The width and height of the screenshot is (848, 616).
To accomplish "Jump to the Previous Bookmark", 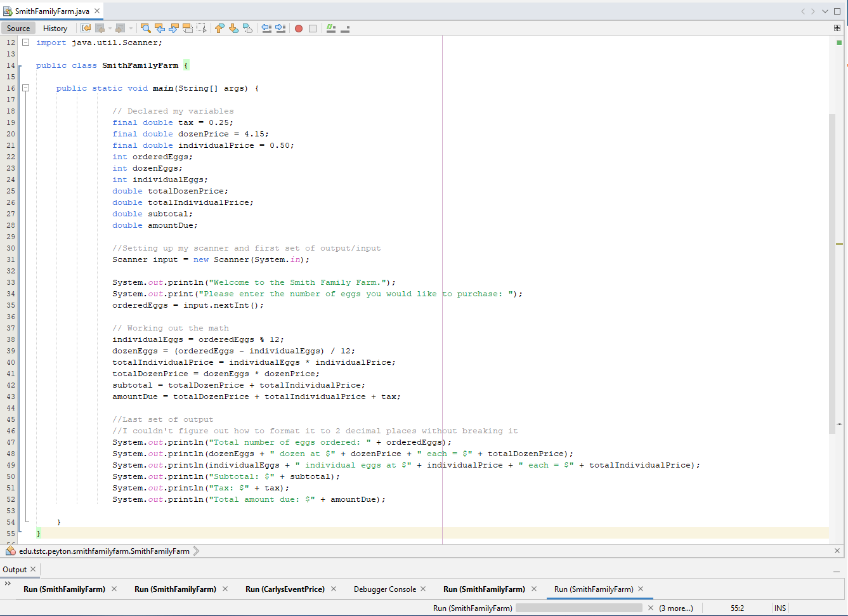I will pos(219,28).
